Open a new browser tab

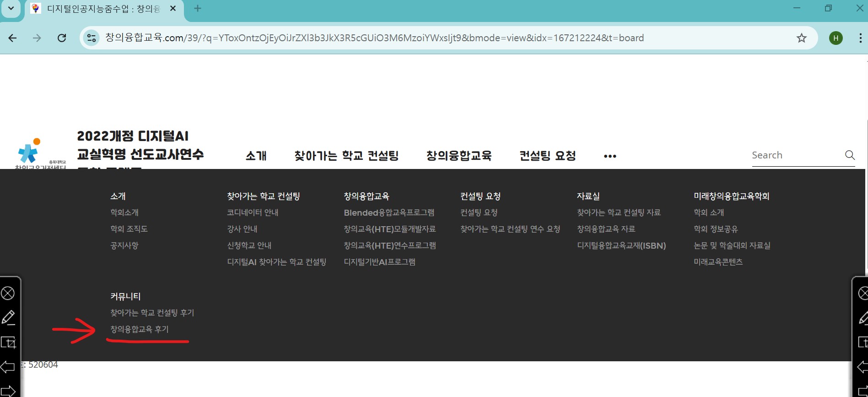[198, 8]
